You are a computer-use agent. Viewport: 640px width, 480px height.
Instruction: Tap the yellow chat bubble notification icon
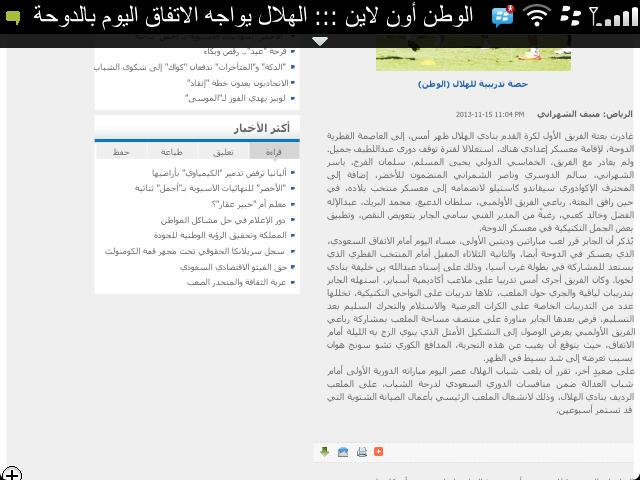tap(13, 18)
